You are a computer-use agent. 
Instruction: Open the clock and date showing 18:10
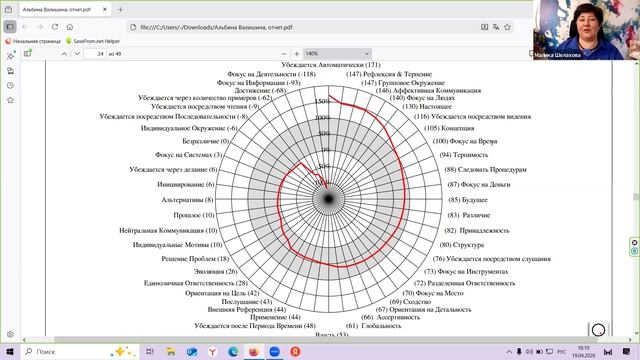pyautogui.click(x=584, y=351)
